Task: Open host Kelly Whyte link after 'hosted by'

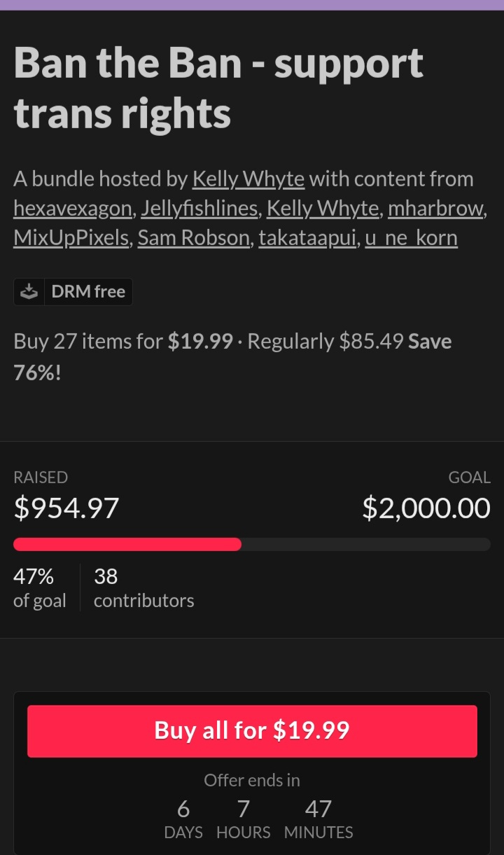Action: point(248,179)
